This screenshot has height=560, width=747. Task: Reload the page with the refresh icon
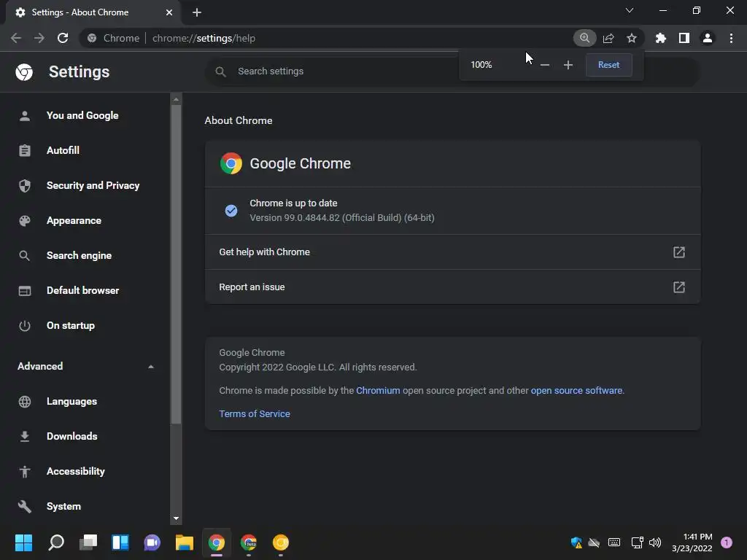tap(63, 38)
